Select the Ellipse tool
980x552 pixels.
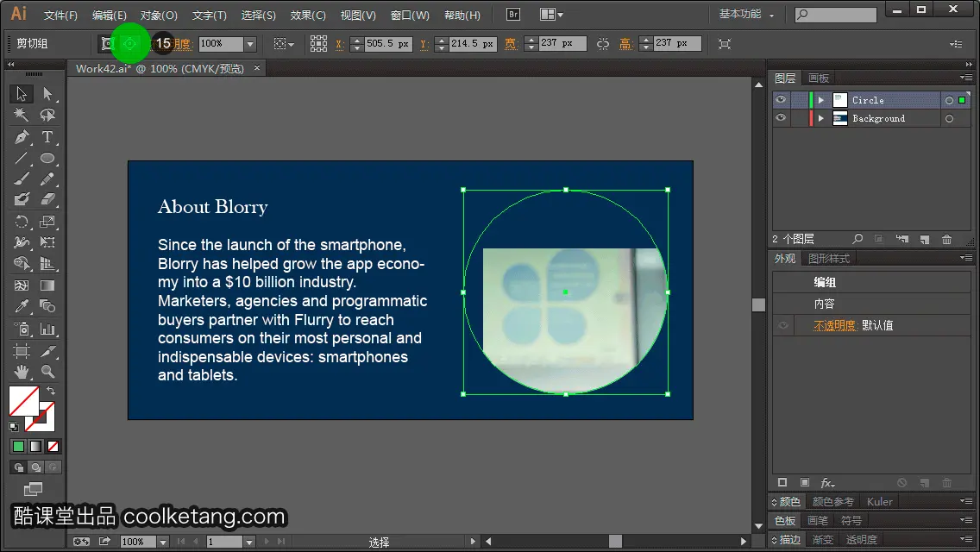click(x=47, y=158)
